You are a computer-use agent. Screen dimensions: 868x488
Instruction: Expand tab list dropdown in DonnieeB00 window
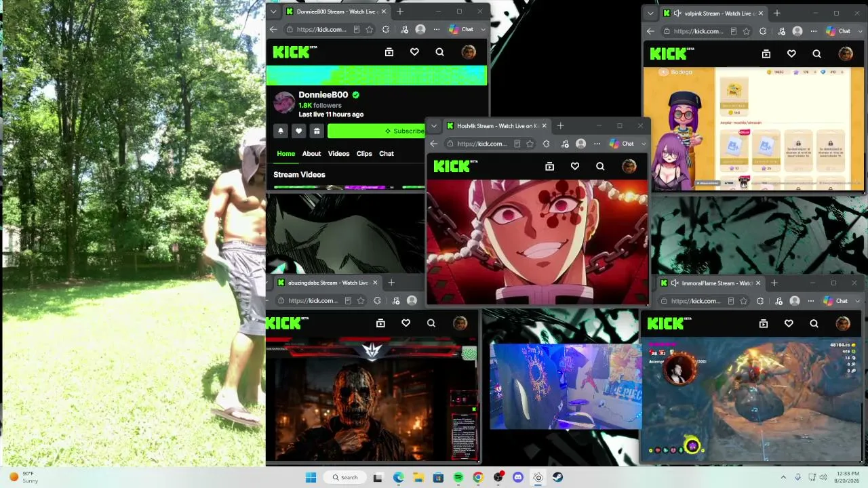tap(273, 12)
